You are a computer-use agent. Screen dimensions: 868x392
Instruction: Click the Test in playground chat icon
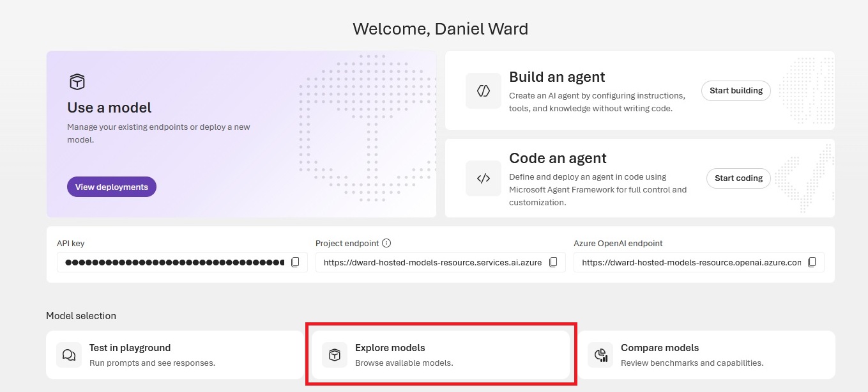[x=69, y=355]
